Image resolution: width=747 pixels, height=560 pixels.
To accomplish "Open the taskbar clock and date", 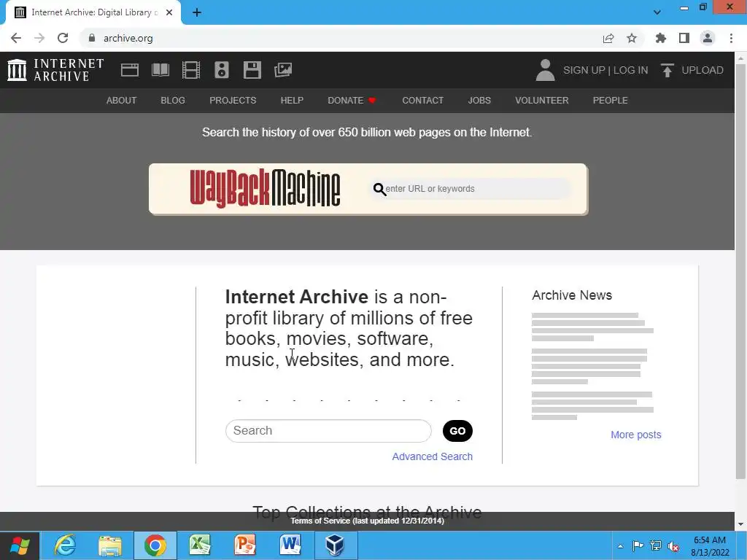I will point(710,546).
